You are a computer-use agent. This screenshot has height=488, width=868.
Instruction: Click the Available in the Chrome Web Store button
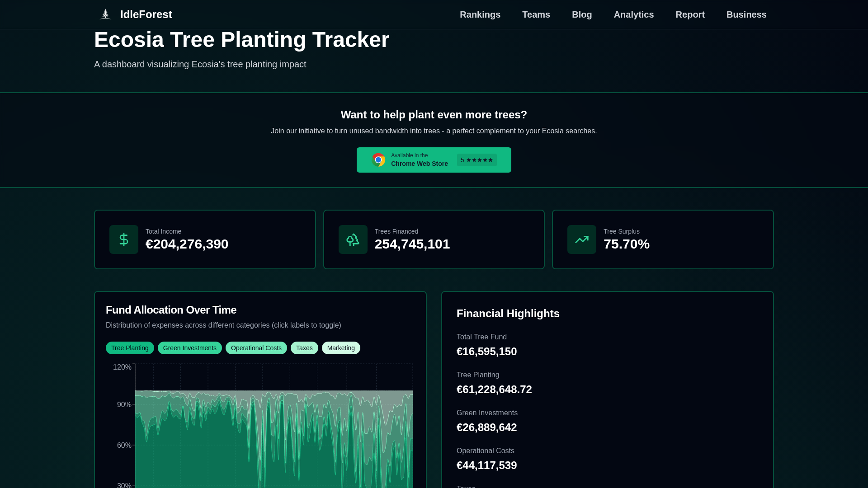(x=434, y=160)
